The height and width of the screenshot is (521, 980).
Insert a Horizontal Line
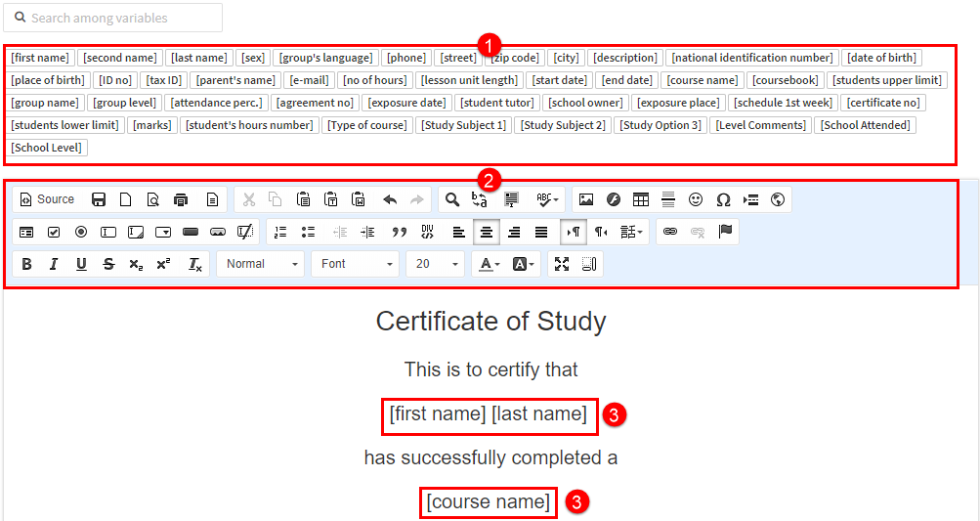pos(668,199)
